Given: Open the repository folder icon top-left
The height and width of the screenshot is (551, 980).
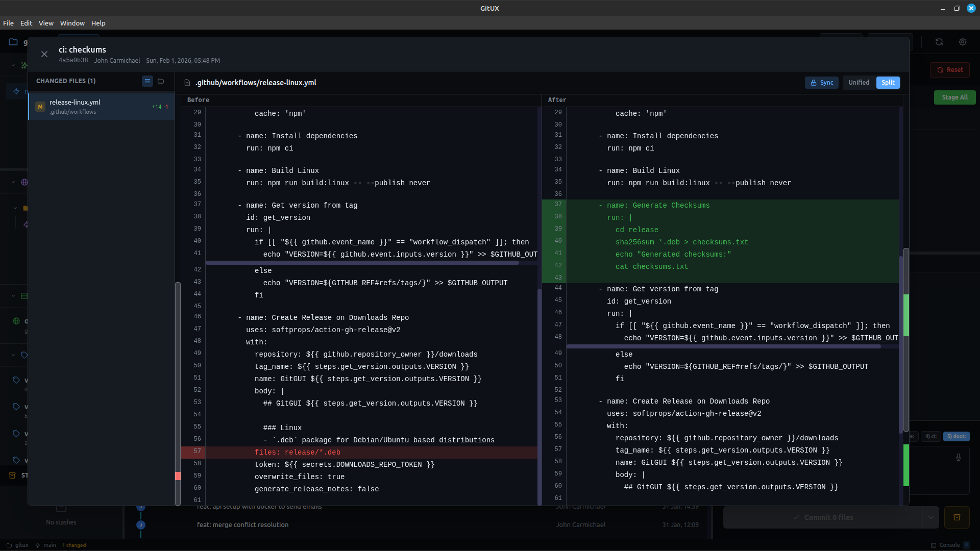Looking at the screenshot, I should click(13, 42).
